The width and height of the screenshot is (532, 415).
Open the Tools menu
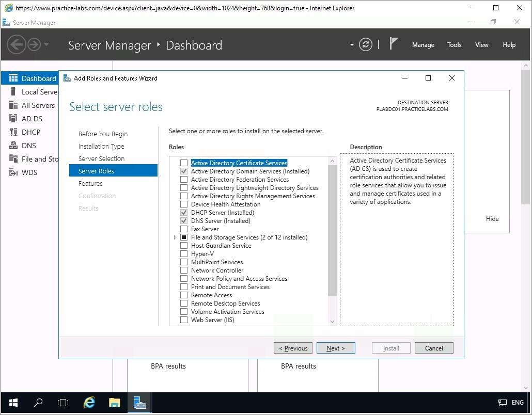pyautogui.click(x=455, y=45)
